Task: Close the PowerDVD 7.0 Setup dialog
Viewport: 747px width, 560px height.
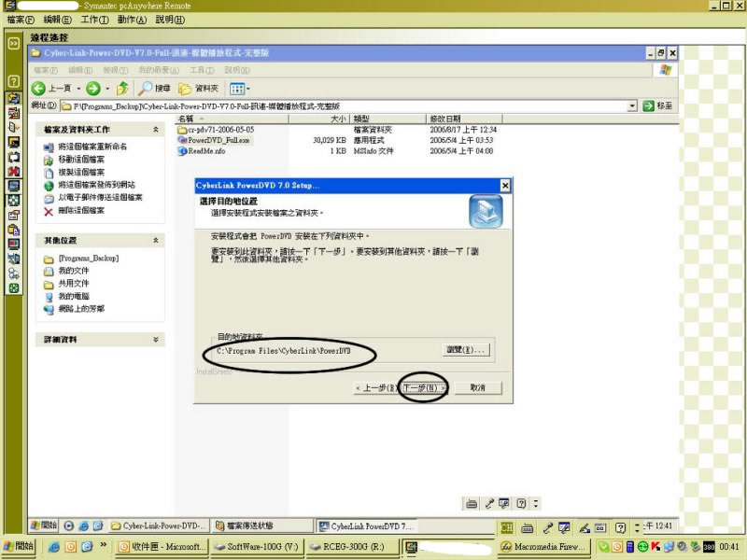Action: pyautogui.click(x=505, y=186)
